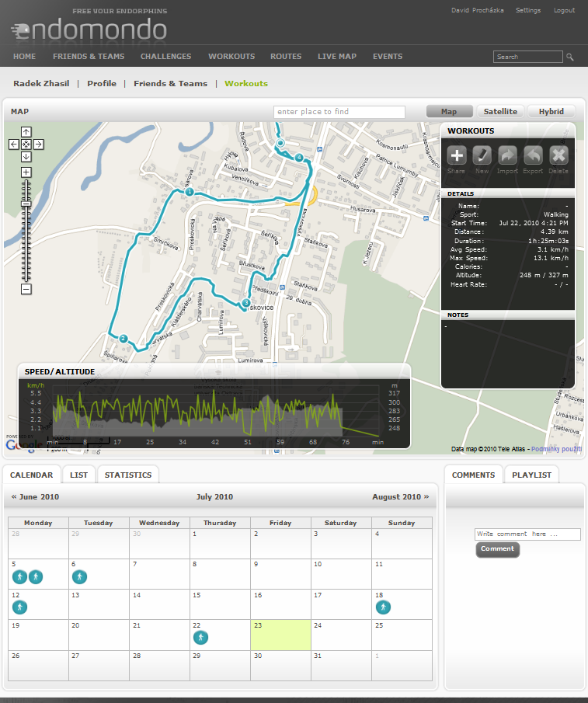Click the route start point marker
Image resolution: width=588 pixels, height=703 pixels.
[280, 143]
